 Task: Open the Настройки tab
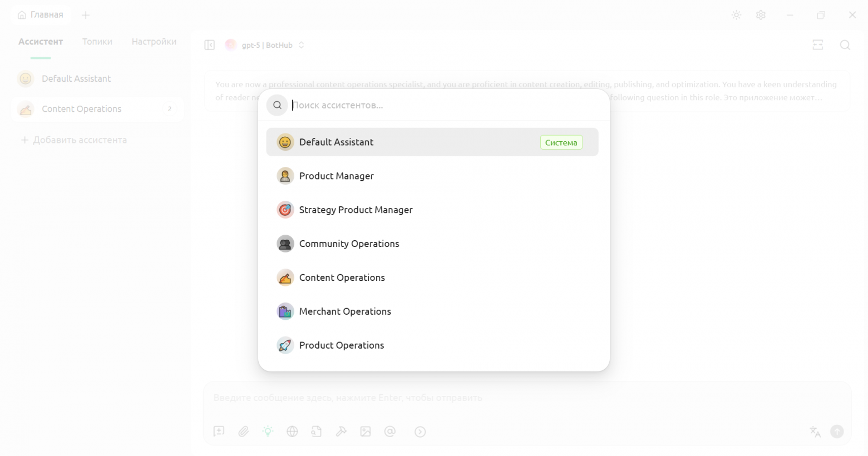click(x=154, y=42)
